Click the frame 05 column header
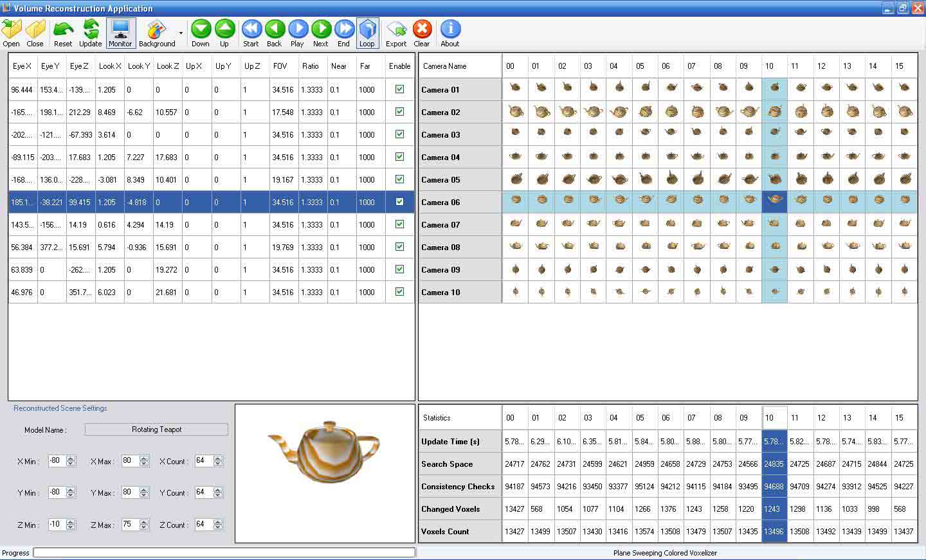This screenshot has width=926, height=560. click(x=640, y=66)
